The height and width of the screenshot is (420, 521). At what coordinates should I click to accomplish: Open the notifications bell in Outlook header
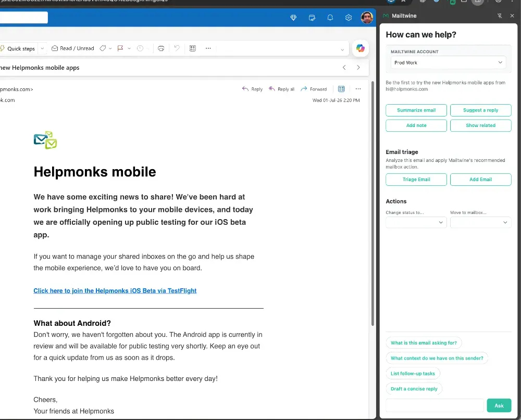330,18
